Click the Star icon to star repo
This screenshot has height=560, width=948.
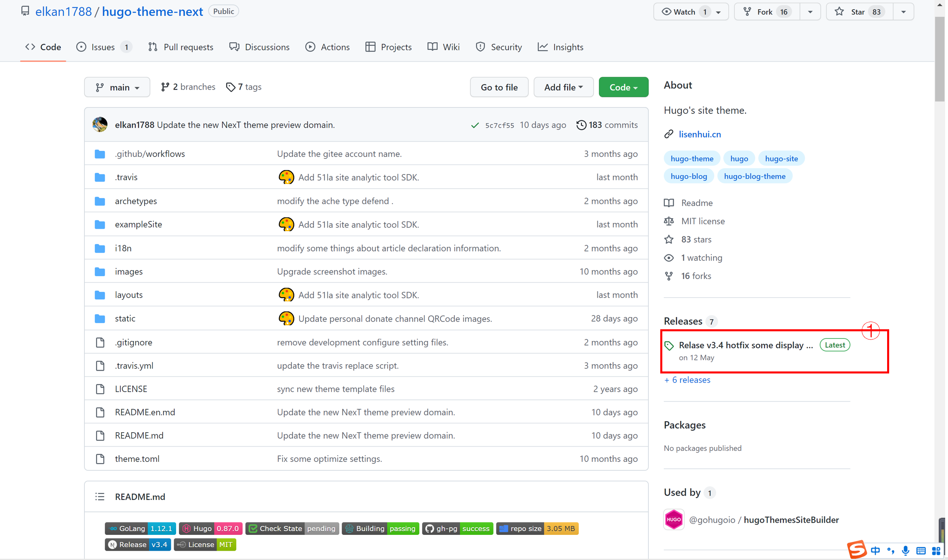pos(842,11)
